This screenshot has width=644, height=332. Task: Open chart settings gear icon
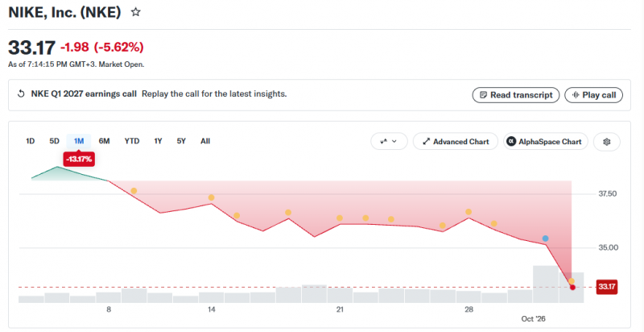[607, 142]
